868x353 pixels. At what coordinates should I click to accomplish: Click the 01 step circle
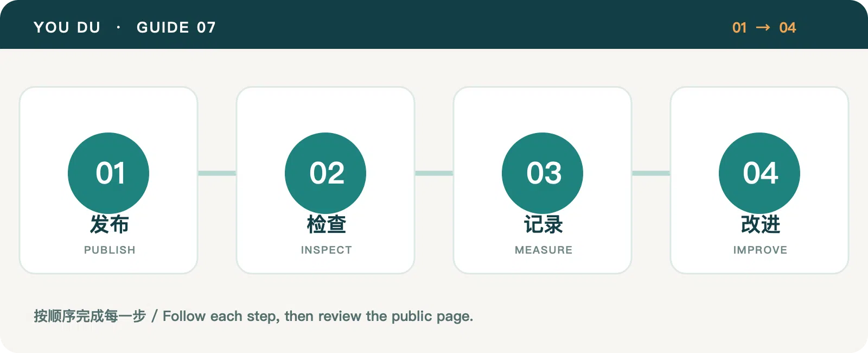(x=108, y=173)
